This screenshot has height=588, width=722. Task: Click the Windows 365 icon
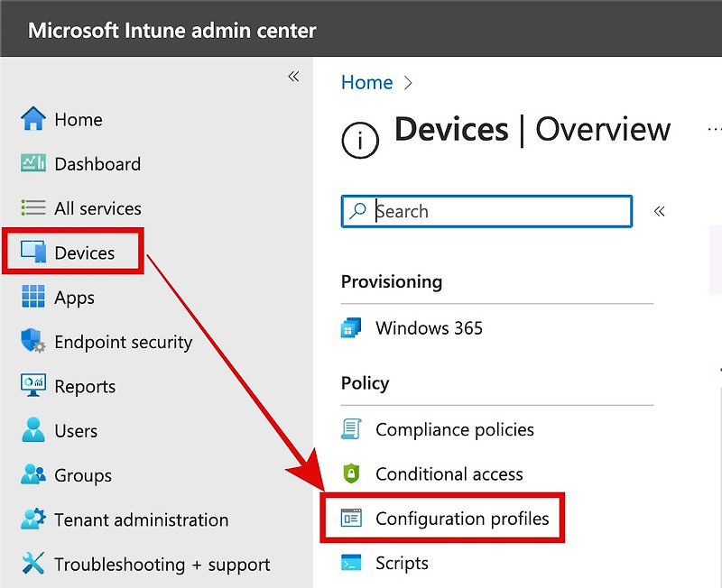[351, 328]
